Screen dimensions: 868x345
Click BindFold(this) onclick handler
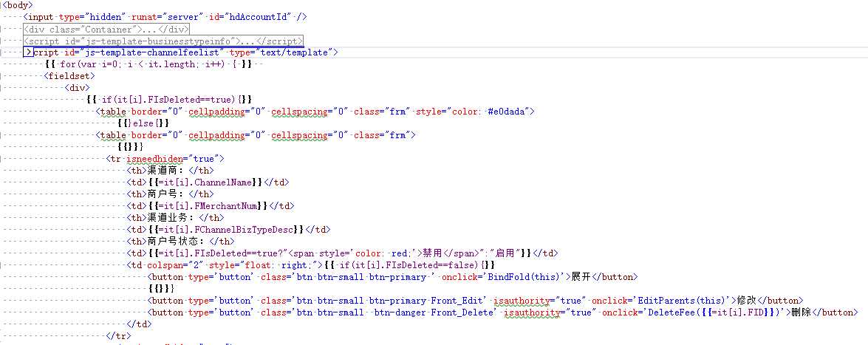click(x=526, y=276)
